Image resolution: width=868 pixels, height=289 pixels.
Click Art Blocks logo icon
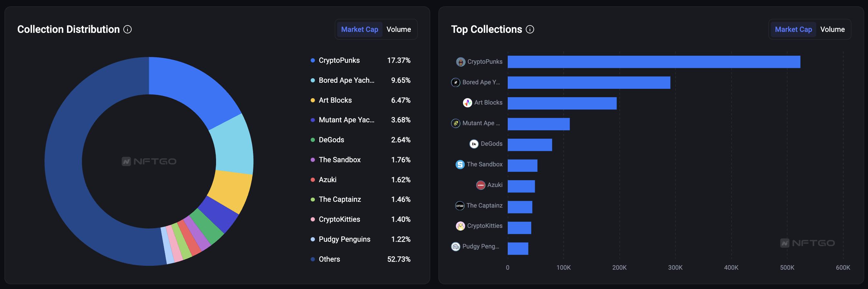pyautogui.click(x=467, y=103)
